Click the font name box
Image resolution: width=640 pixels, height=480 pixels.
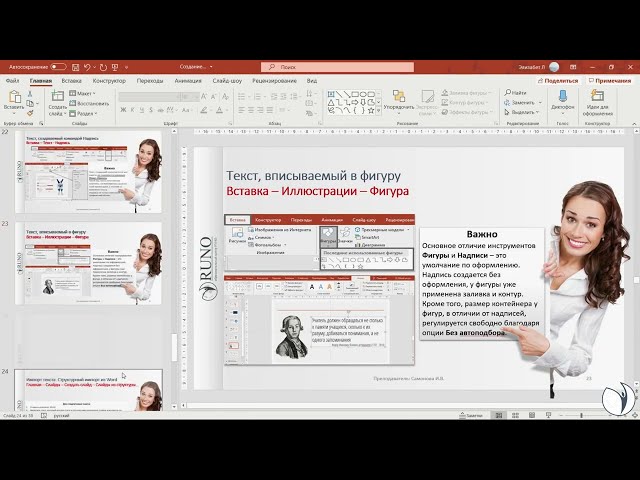pos(149,97)
